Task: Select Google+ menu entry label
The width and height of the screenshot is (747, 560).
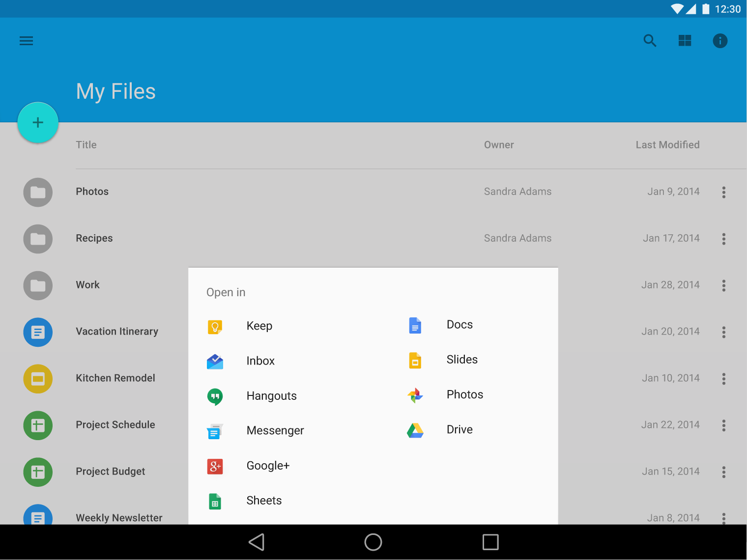Action: point(268,466)
